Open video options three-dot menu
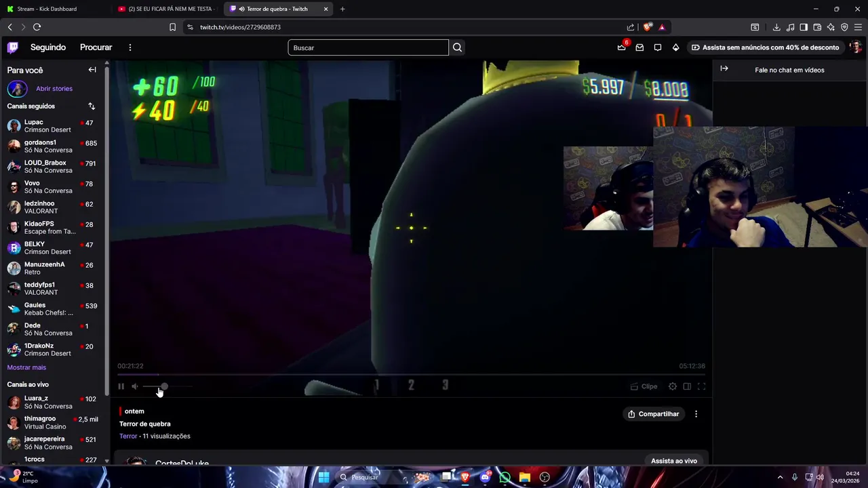 tap(696, 414)
